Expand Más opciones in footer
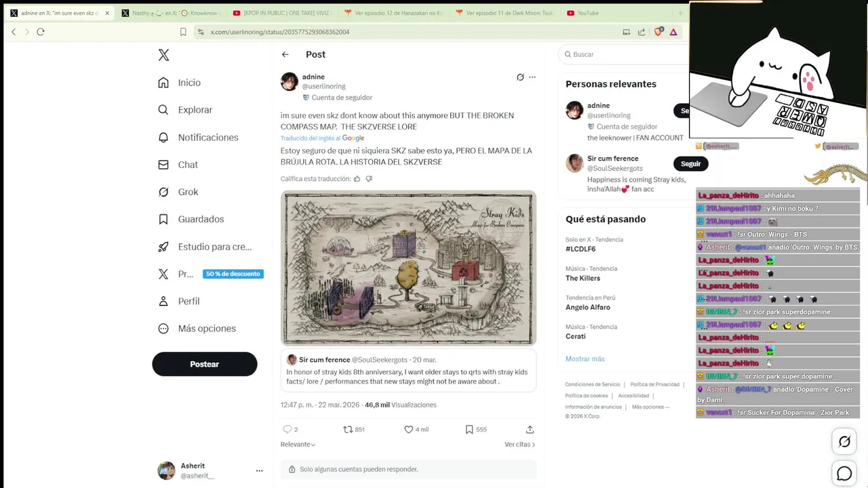Screen dimensions: 868x488 pos(650,407)
